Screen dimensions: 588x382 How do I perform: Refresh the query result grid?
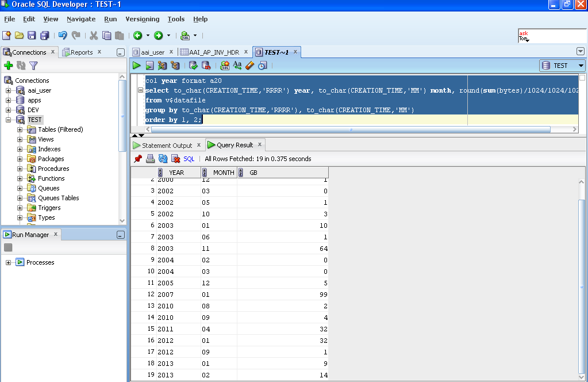pyautogui.click(x=163, y=159)
